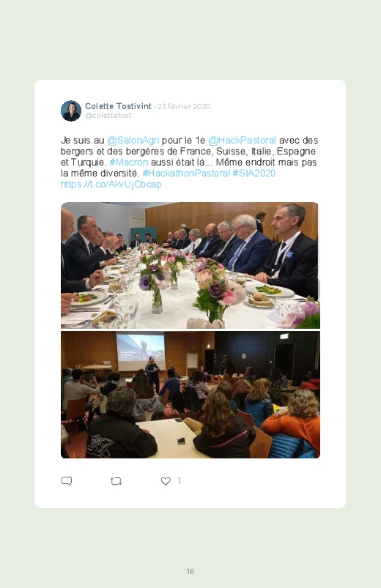Click the retweet arrows icon
This screenshot has height=588, width=381.
(116, 481)
